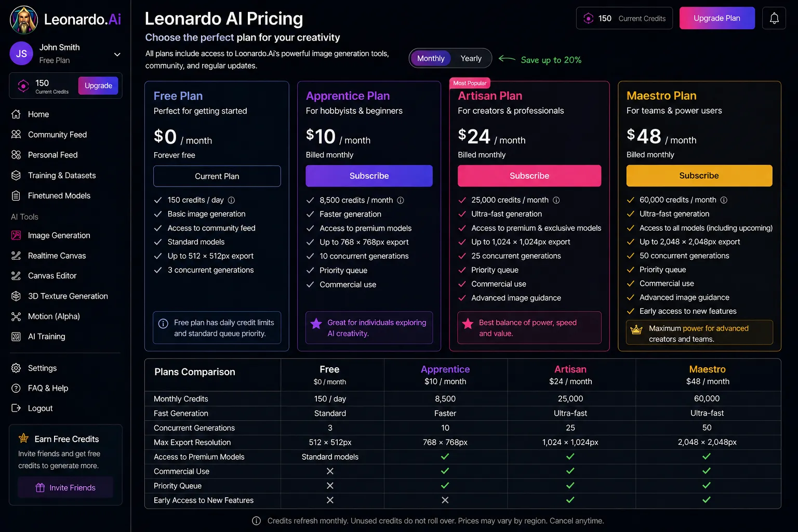Viewport: 798px width, 532px height.
Task: Switch billing to Yearly
Action: coord(471,58)
